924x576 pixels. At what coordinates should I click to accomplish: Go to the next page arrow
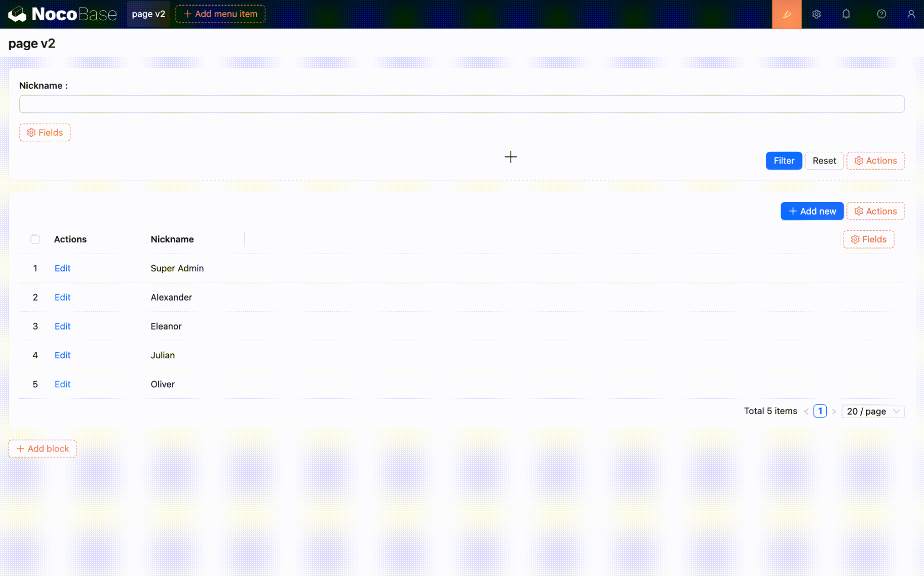coord(833,412)
